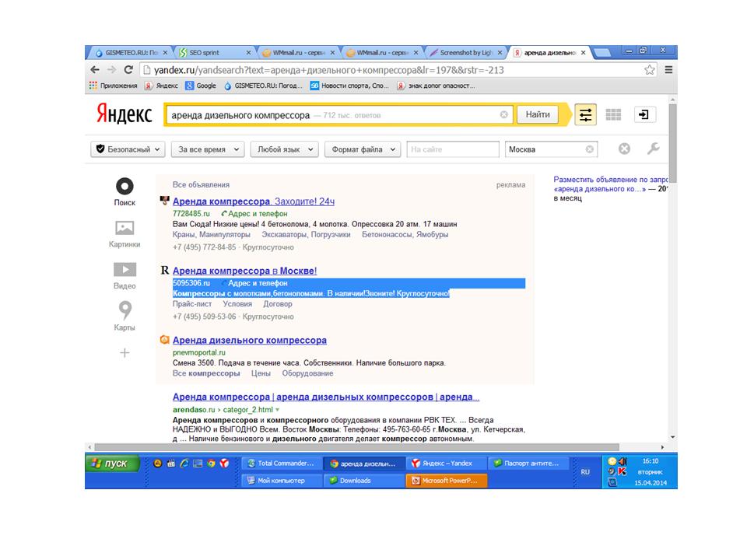Open Downloads from the taskbar
The width and height of the screenshot is (747, 560).
tap(364, 481)
